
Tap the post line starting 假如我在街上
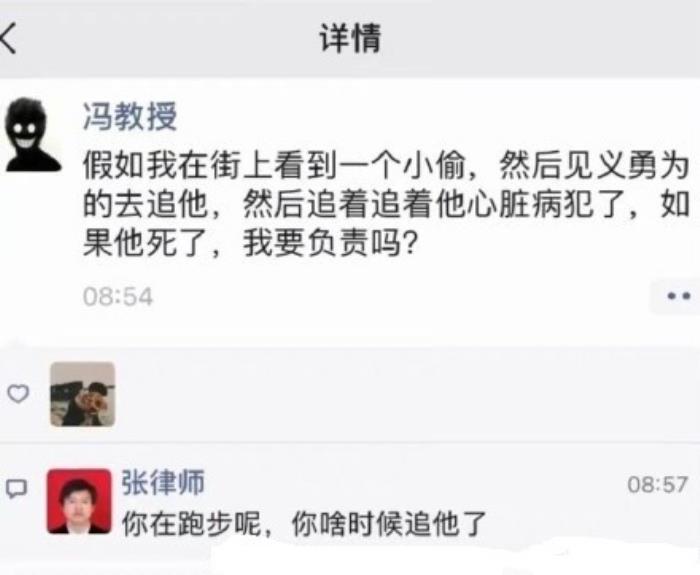[x=386, y=166]
